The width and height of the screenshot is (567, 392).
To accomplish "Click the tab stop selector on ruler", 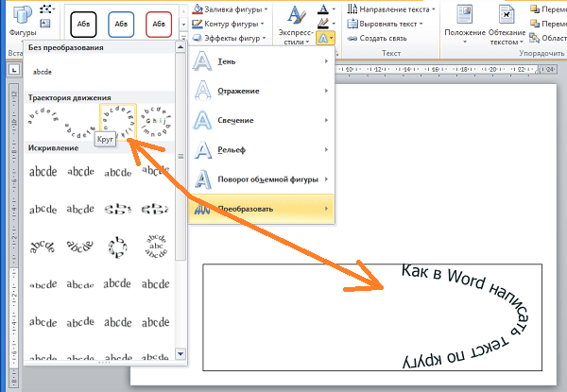I will (14, 69).
